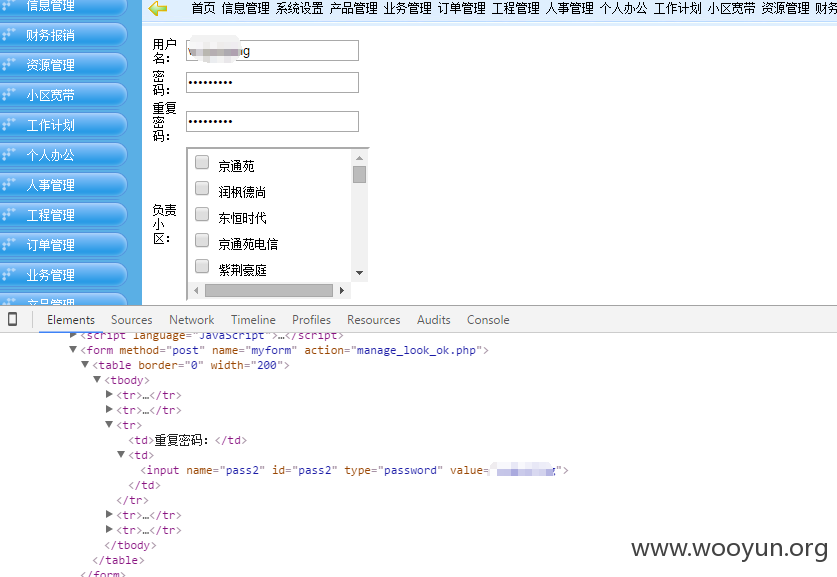Click the 工作计划 sidebar button

coord(64,125)
